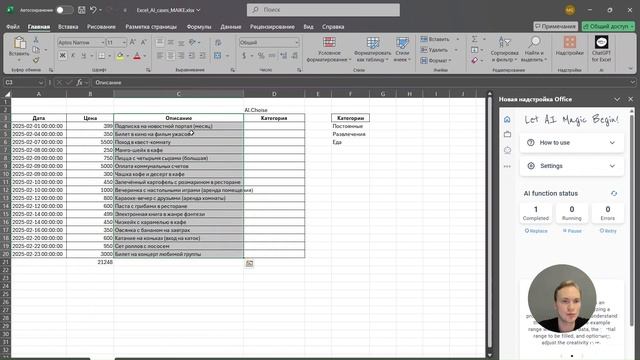Click the text orientation icon
The image size is (640, 360).
192,42
